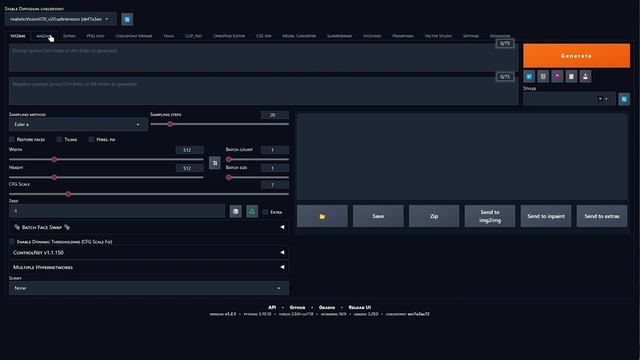The width and height of the screenshot is (640, 360).
Task: Clear the prompt with the trash icon
Action: point(543,76)
